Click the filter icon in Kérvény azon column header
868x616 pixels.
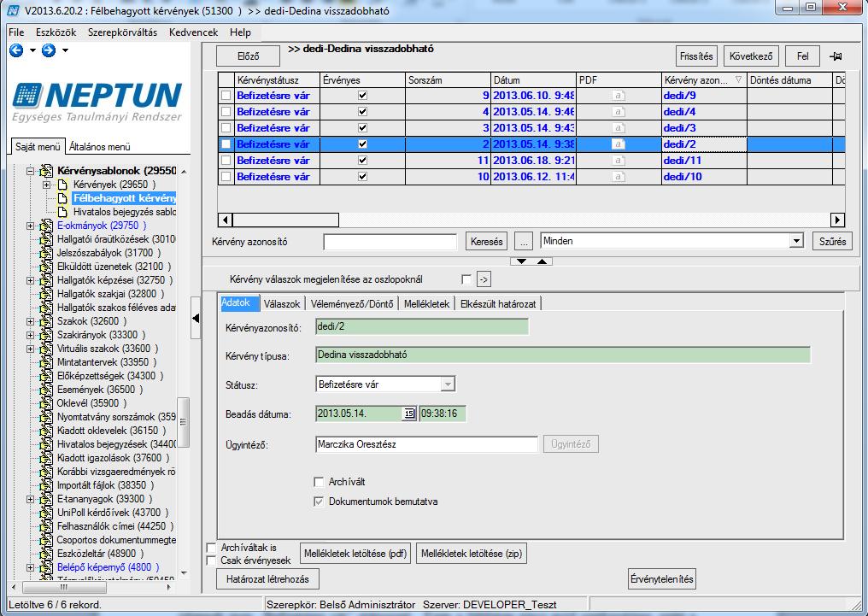tap(738, 80)
